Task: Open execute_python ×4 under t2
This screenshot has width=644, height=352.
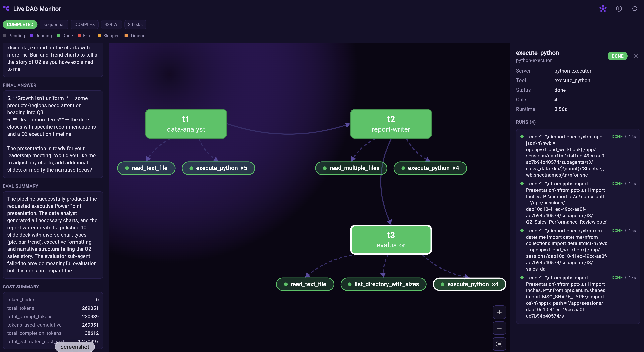Action: pos(430,168)
